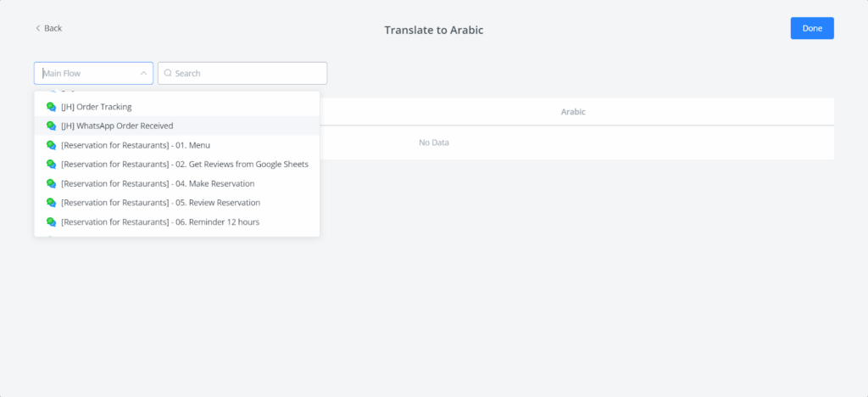868x397 pixels.
Task: Select [JH] Order Tracking flow
Action: pyautogui.click(x=96, y=107)
